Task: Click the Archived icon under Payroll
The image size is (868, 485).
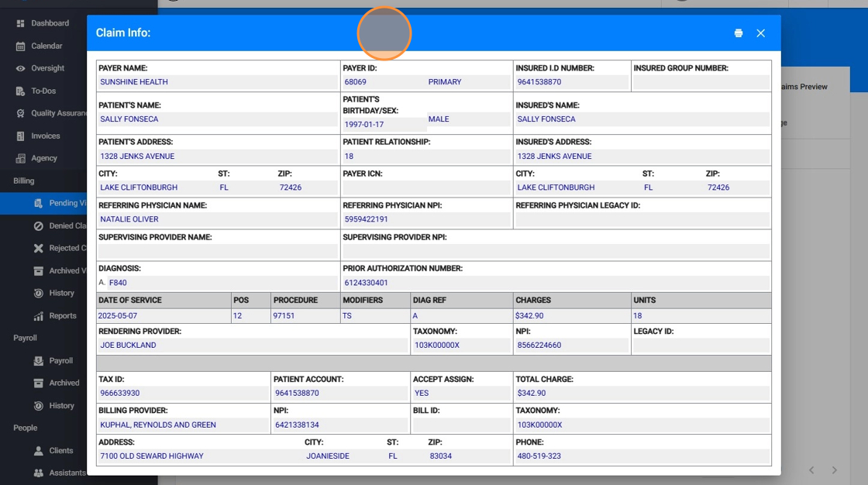Action: click(38, 384)
